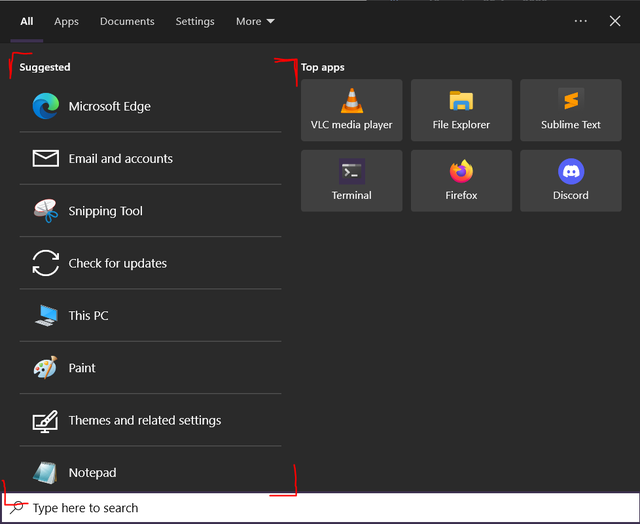Image resolution: width=640 pixels, height=524 pixels.
Task: Open Microsoft Edge icon in Suggested list
Action: (46, 106)
